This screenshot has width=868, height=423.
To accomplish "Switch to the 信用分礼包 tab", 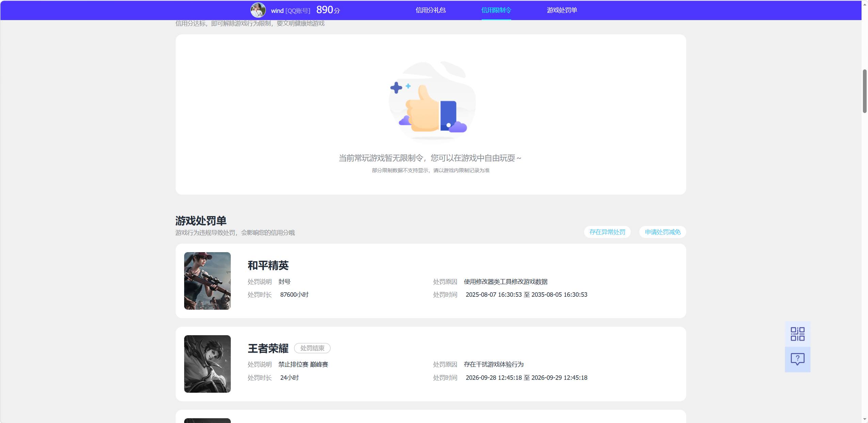I will coord(431,10).
